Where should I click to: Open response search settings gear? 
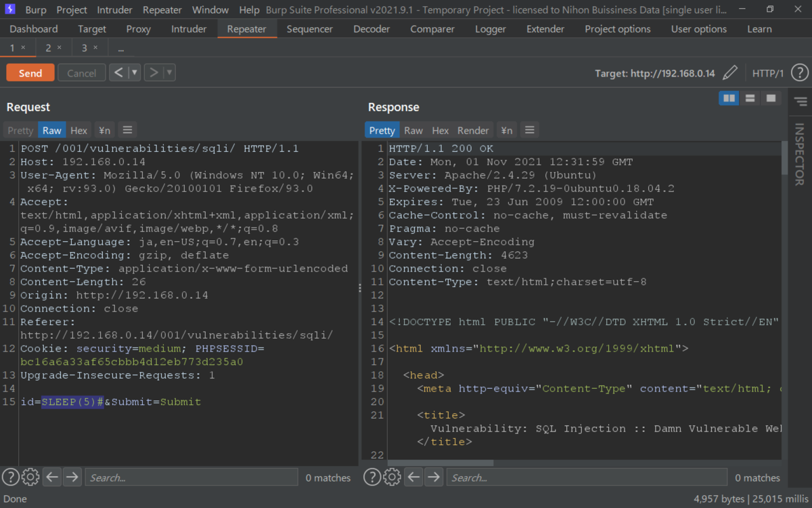pos(392,477)
